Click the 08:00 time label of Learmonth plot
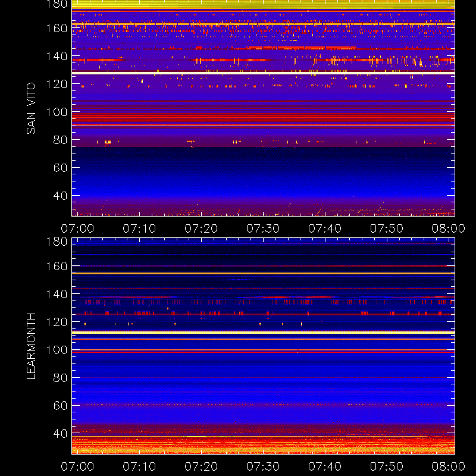This screenshot has width=476, height=476. tap(449, 466)
